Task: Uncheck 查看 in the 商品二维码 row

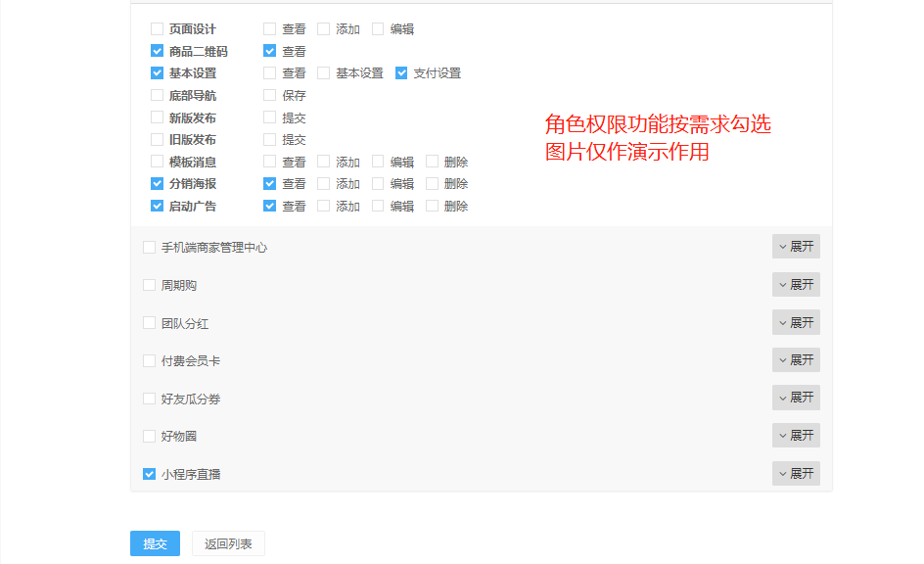Action: pyautogui.click(x=269, y=51)
